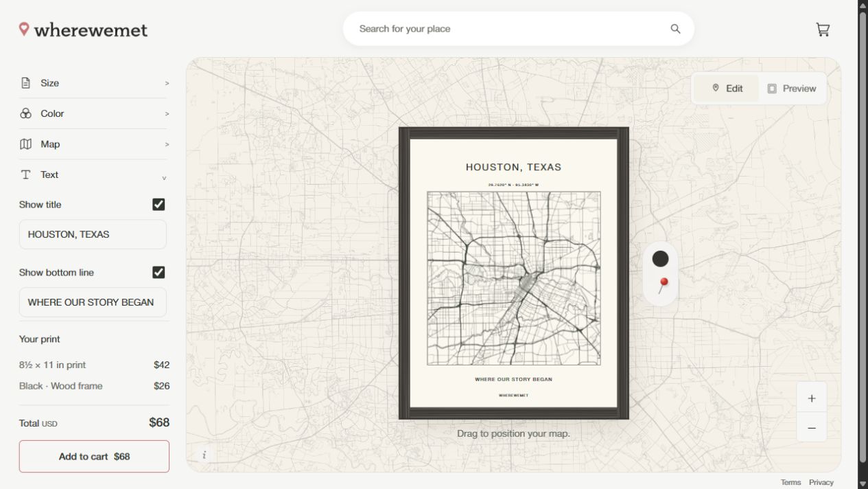Screen dimensions: 868x489
Task: Zoom out the map with minus
Action: pos(812,428)
